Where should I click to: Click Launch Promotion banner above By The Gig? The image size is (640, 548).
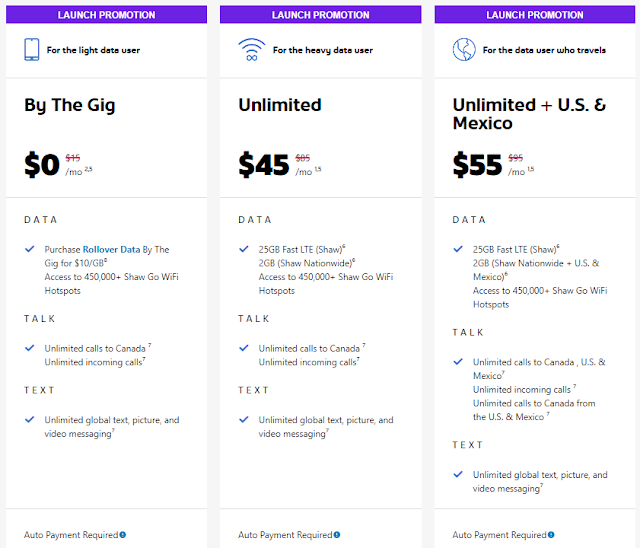point(106,15)
